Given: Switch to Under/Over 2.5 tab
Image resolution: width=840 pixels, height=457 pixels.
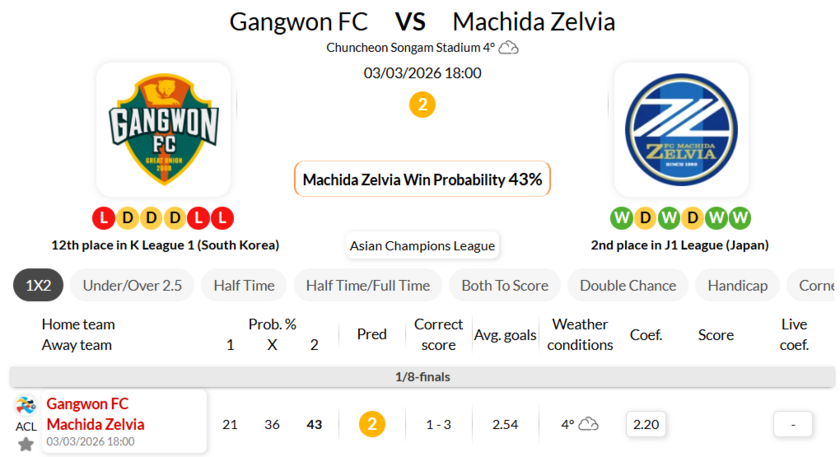Looking at the screenshot, I should (132, 285).
